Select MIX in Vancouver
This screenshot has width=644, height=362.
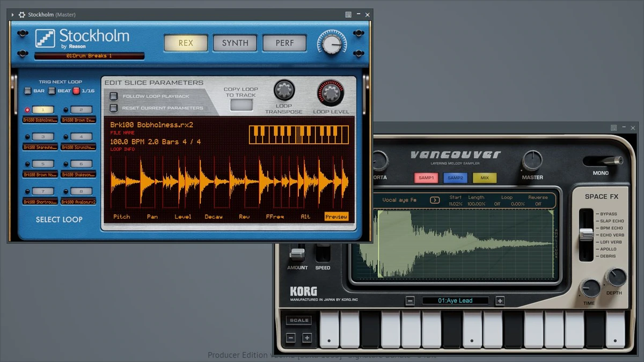click(485, 178)
